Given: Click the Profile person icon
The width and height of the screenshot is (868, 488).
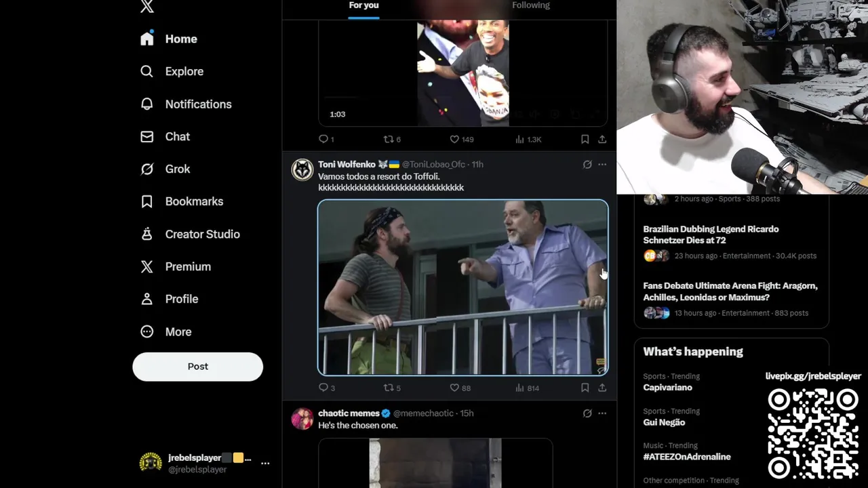Looking at the screenshot, I should [147, 299].
